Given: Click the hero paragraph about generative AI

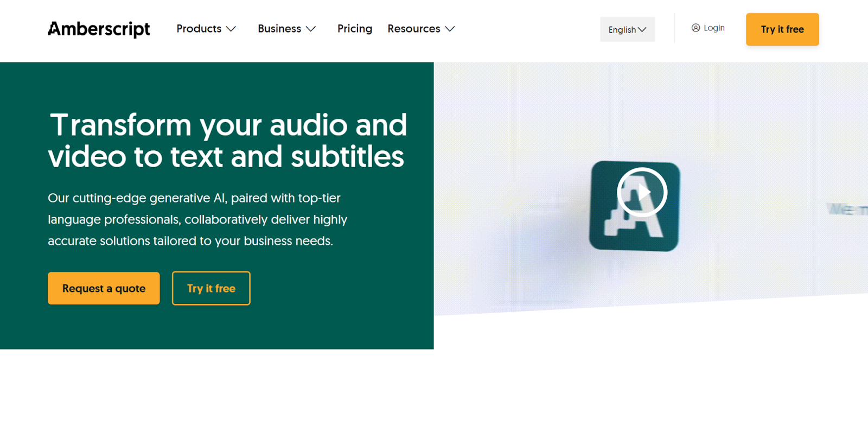Looking at the screenshot, I should (x=197, y=219).
